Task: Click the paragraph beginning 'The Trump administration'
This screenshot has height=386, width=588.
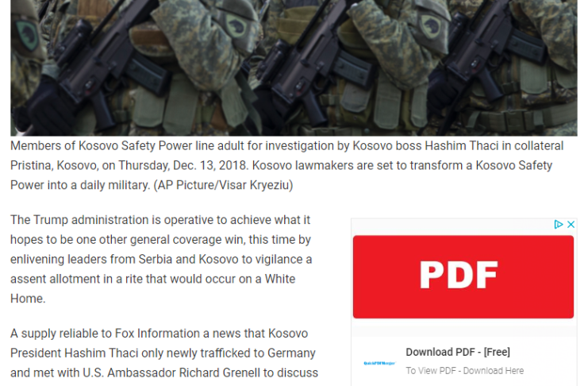Action: tap(161, 259)
